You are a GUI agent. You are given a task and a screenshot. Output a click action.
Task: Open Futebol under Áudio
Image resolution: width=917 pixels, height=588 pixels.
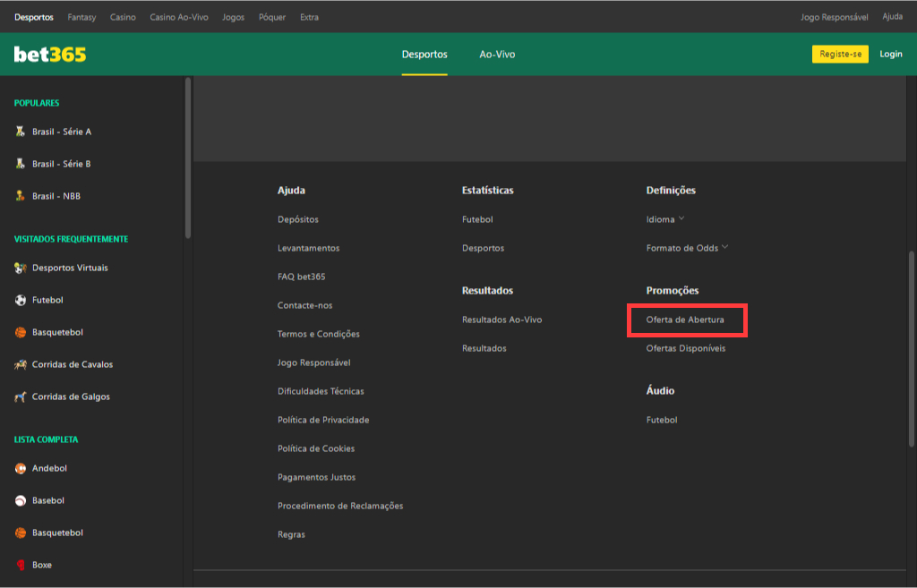click(662, 420)
